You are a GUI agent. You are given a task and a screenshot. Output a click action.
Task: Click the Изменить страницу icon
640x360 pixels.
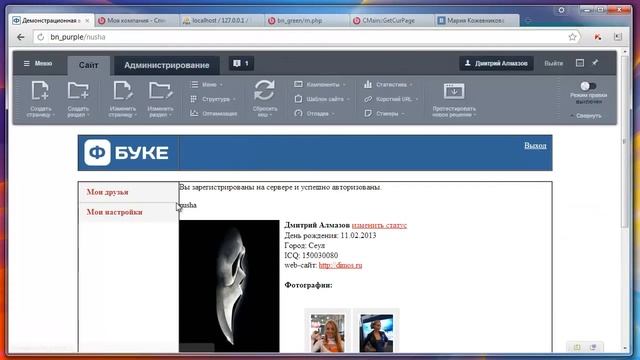tap(122, 91)
